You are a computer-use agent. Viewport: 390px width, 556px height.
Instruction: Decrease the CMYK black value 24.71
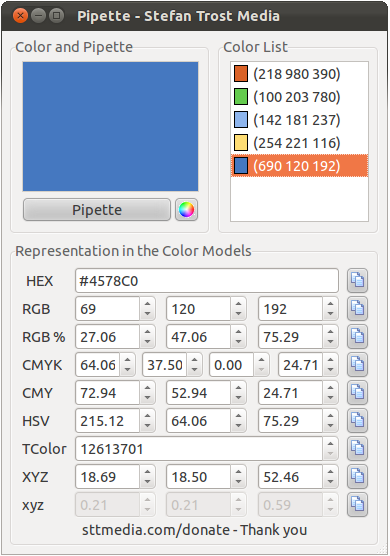tap(330, 370)
